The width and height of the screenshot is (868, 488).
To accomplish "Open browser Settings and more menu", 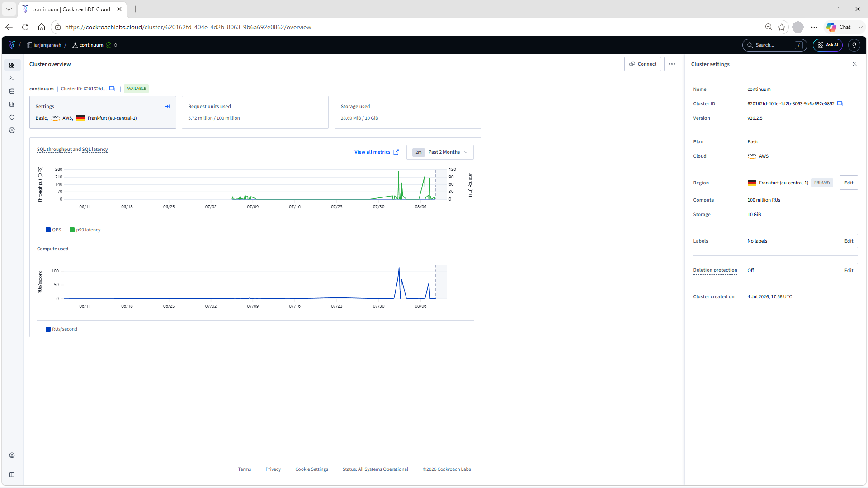I will pyautogui.click(x=814, y=27).
